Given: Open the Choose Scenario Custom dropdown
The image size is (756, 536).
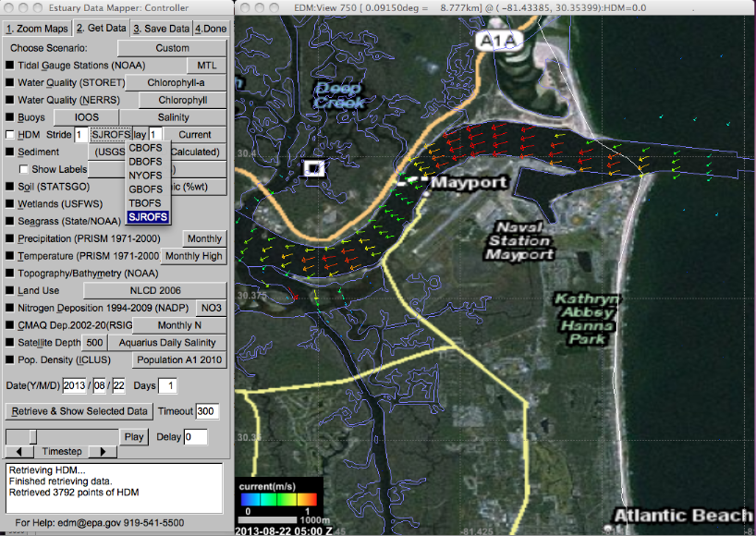Looking at the screenshot, I should coord(172,48).
